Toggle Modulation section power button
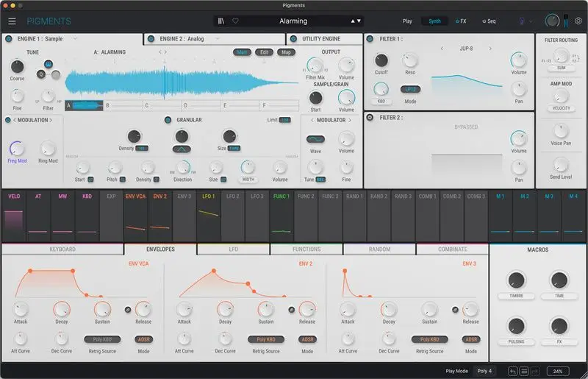The image size is (588, 379). (8, 120)
